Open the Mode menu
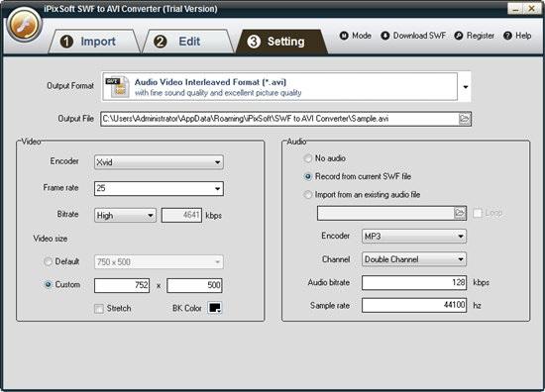 pyautogui.click(x=356, y=36)
